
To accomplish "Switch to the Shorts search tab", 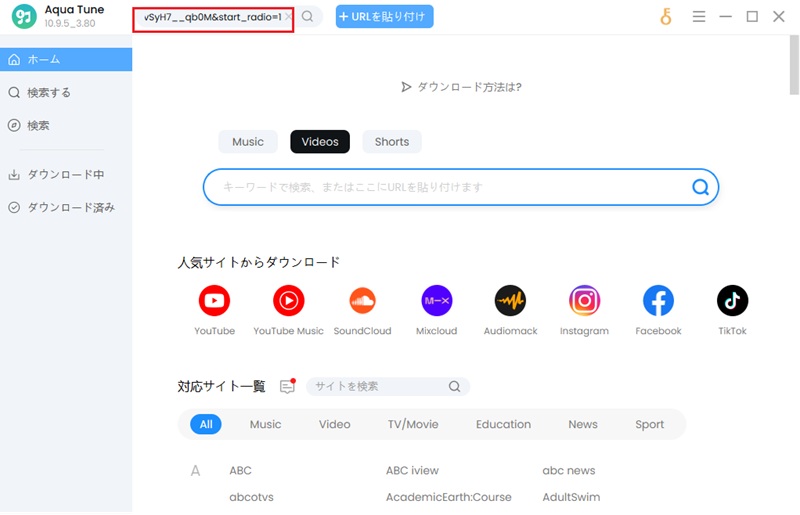I will [x=392, y=141].
